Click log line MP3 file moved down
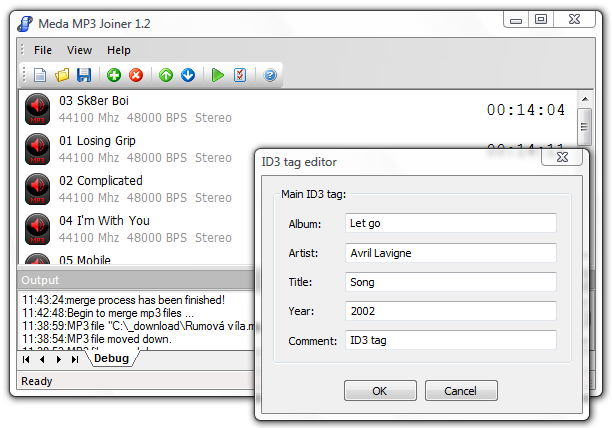Viewport: 612px width, 428px height. (x=97, y=339)
